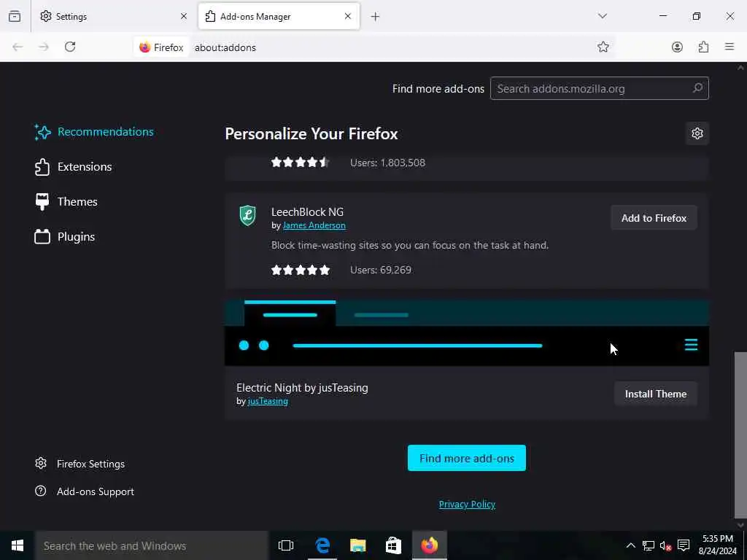
Task: Reload the current page
Action: pyautogui.click(x=70, y=47)
